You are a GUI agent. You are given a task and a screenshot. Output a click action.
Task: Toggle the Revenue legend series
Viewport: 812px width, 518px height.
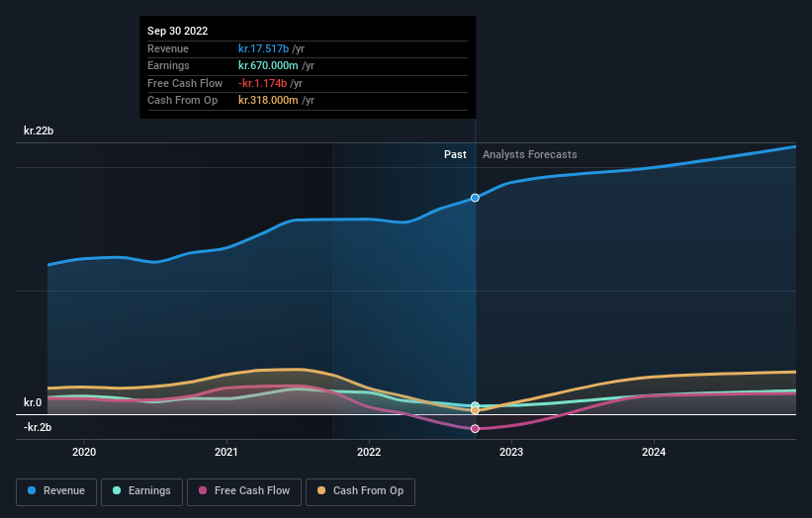coord(56,491)
